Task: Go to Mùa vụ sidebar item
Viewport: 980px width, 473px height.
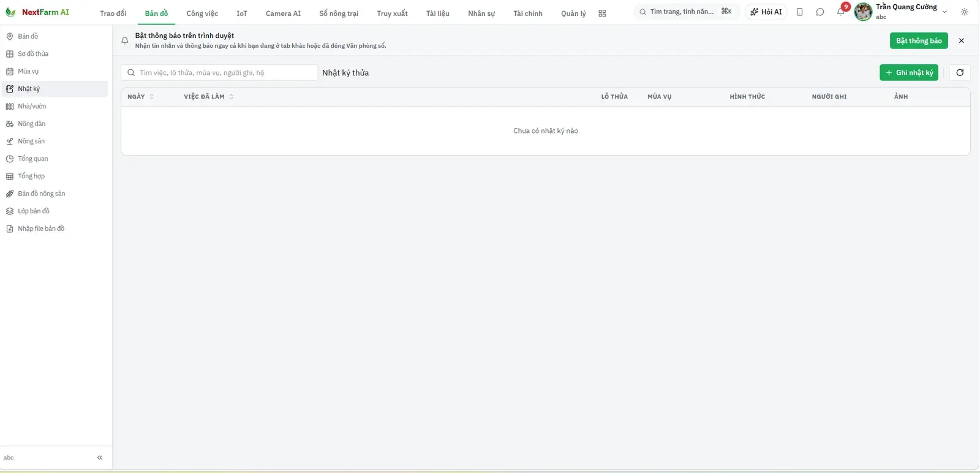Action: point(55,71)
